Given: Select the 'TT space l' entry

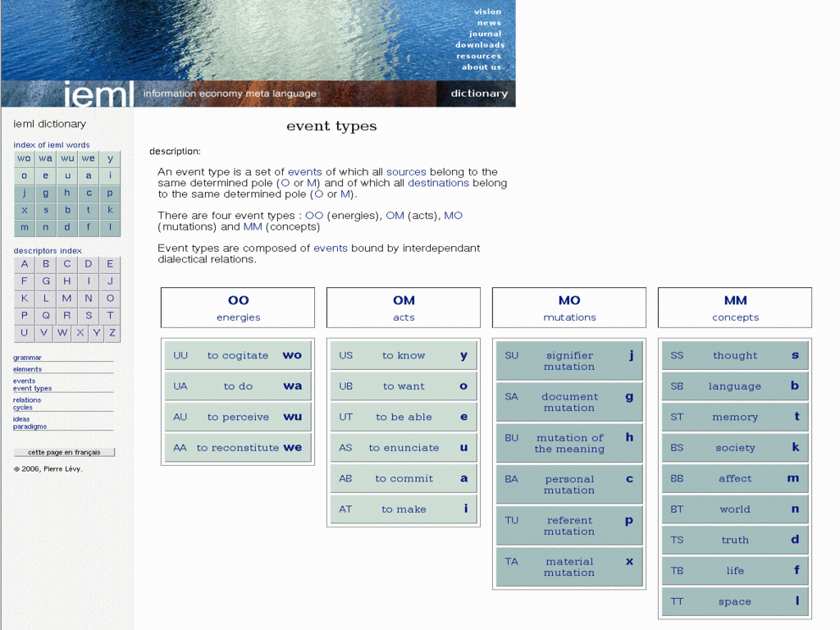Looking at the screenshot, I should click(735, 601).
